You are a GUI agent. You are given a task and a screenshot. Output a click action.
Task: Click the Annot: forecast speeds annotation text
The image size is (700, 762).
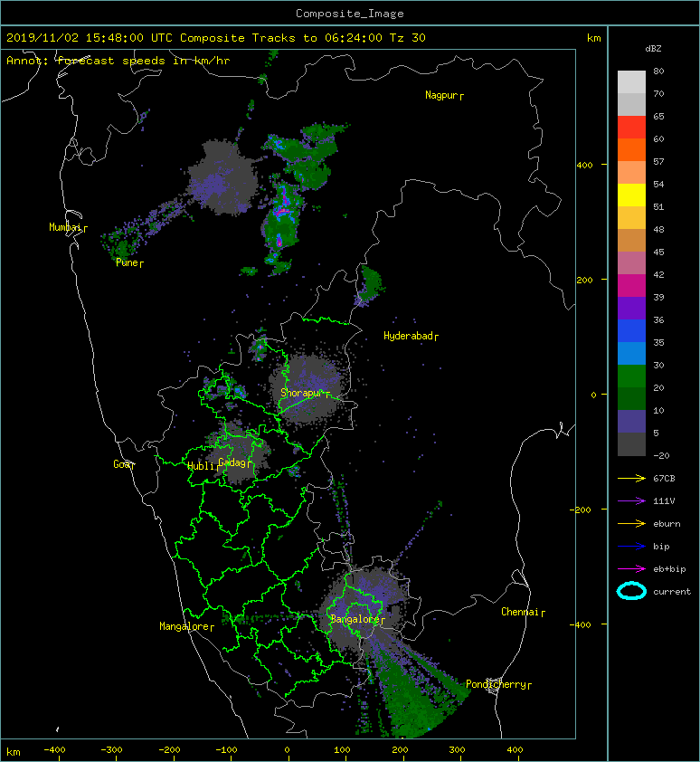click(118, 61)
